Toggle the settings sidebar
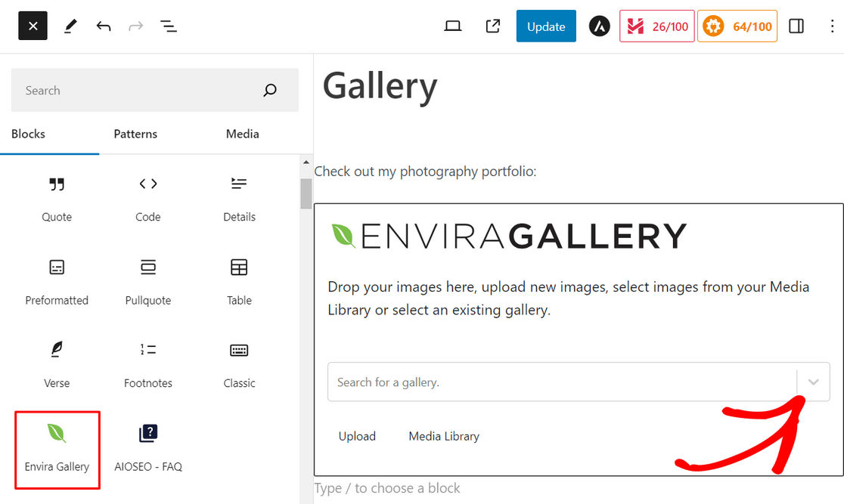This screenshot has height=504, width=844. (x=796, y=26)
